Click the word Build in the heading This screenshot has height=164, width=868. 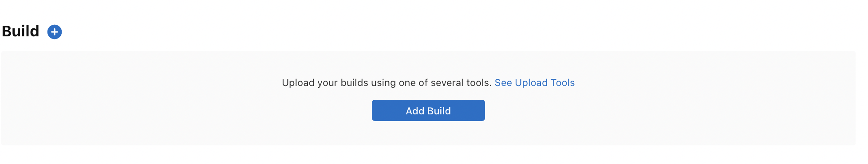point(20,31)
